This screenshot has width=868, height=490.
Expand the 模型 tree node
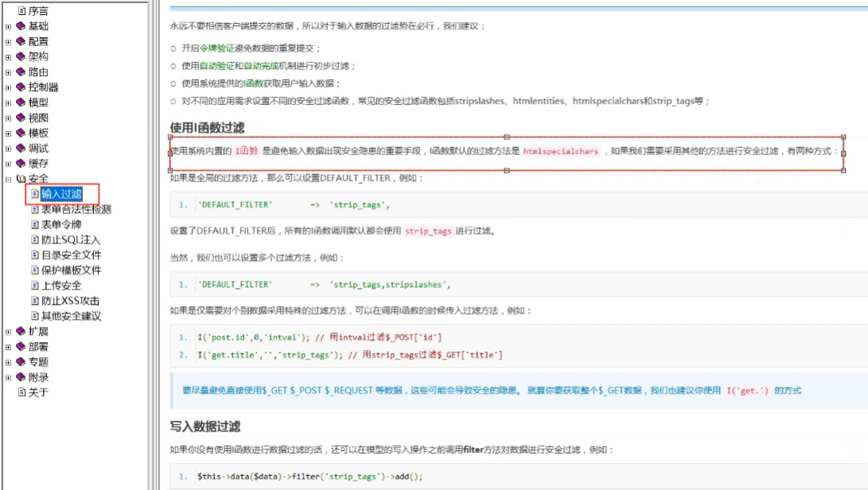[8, 103]
